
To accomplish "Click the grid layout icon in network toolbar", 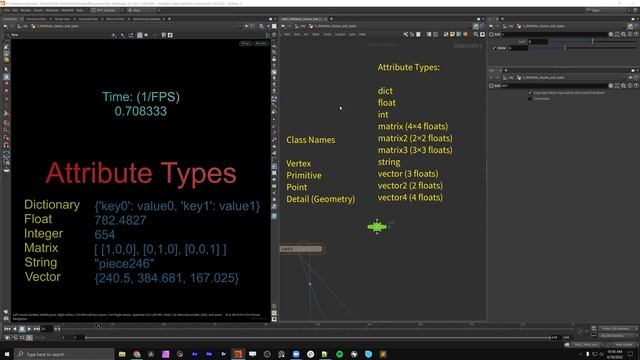I will coord(436,34).
